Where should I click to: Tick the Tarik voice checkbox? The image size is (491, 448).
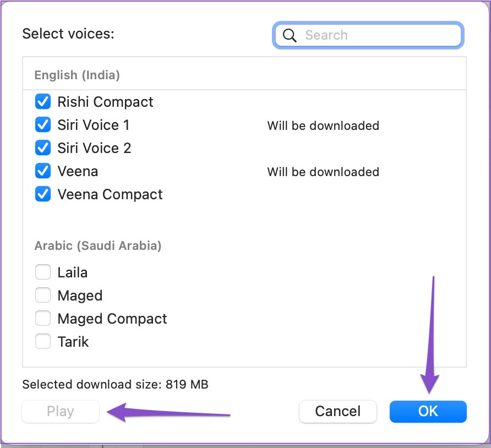pos(43,342)
